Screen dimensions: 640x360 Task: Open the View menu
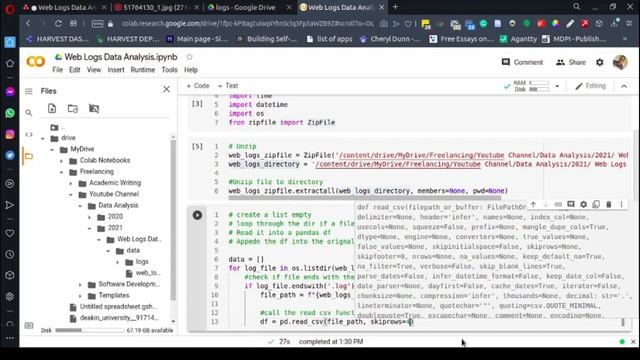pyautogui.click(x=94, y=70)
